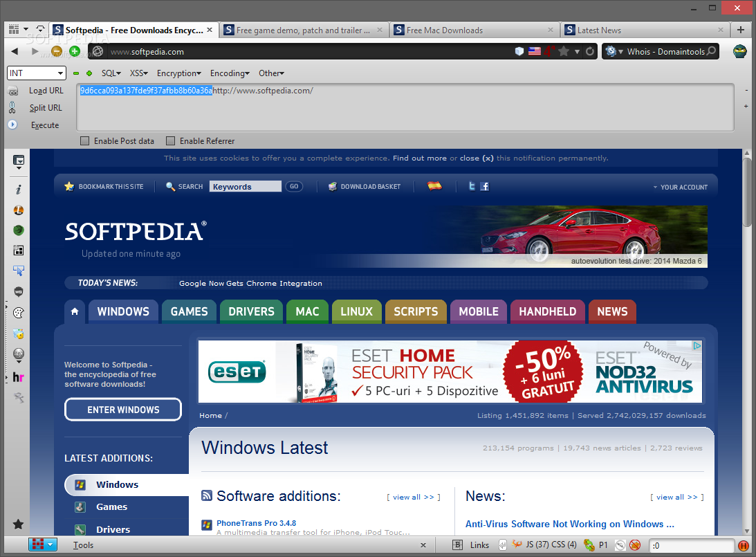Switch to Latest News tab
Screen dimensions: 756x557
click(645, 30)
